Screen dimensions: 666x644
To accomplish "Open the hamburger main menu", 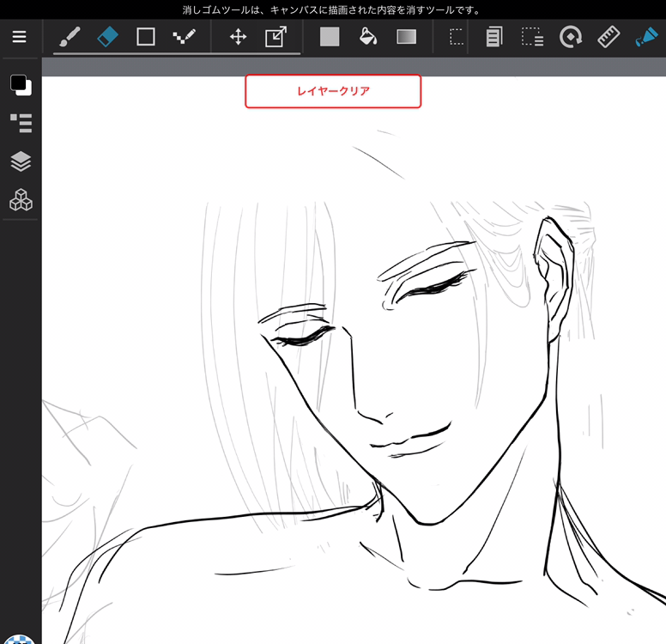I will click(x=19, y=37).
